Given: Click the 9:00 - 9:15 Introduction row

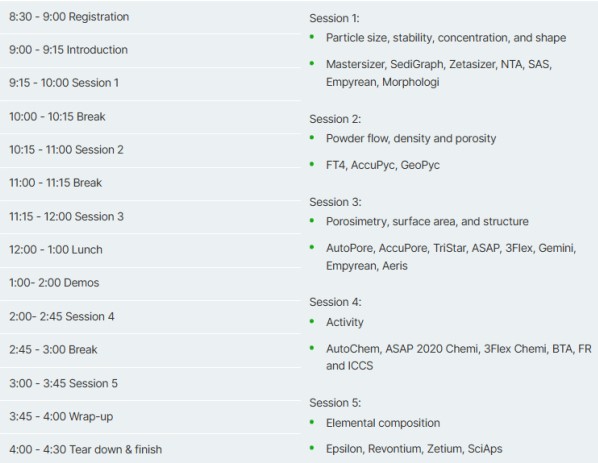Looking at the screenshot, I should coord(150,50).
